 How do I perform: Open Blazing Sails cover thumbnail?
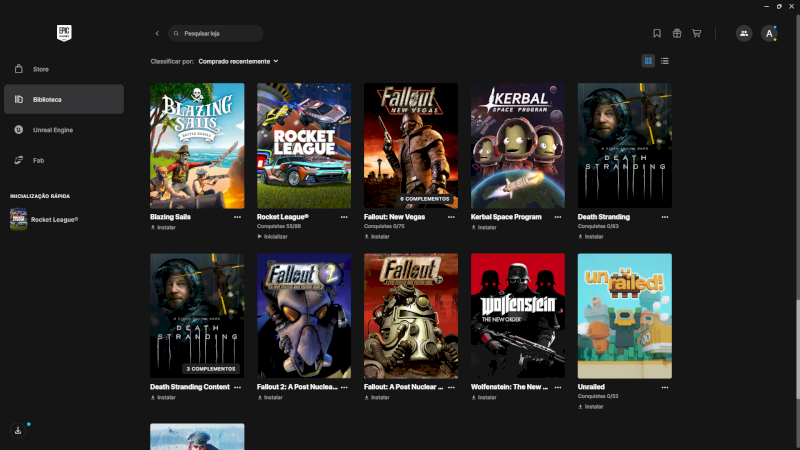click(197, 146)
